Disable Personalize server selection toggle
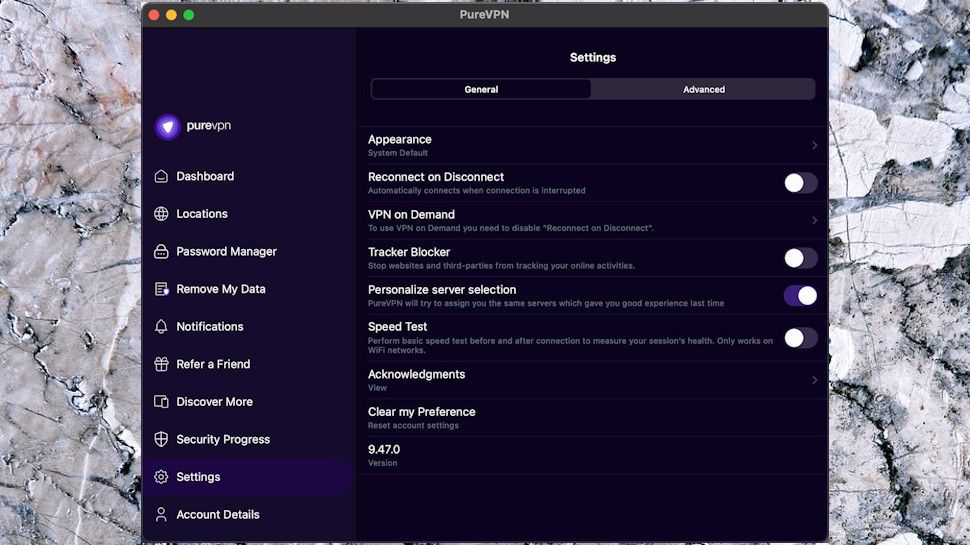 pyautogui.click(x=800, y=296)
